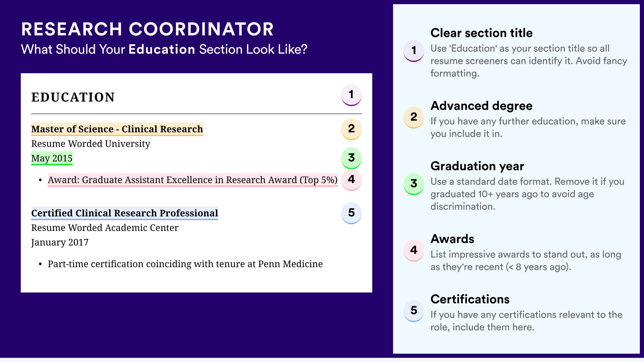Click the purple number 1 badge beside EDUCATION
Screen dimensions: 644x362
[351, 95]
